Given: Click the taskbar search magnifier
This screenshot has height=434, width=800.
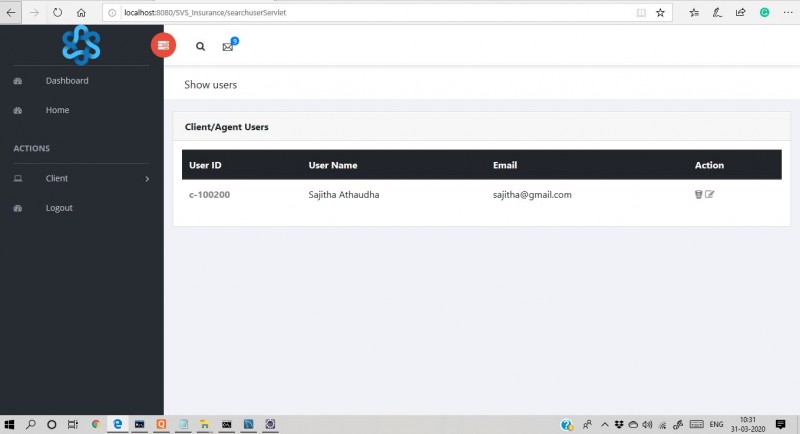Looking at the screenshot, I should point(31,424).
